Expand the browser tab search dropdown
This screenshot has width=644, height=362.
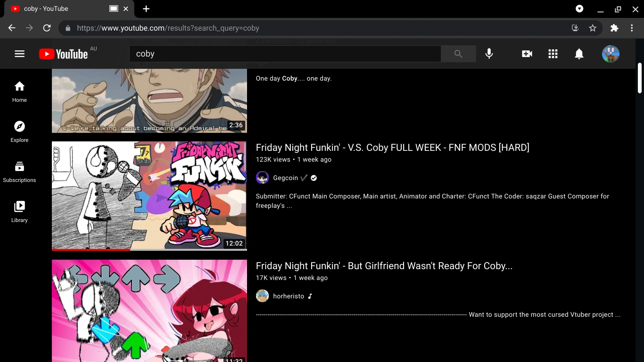[579, 8]
